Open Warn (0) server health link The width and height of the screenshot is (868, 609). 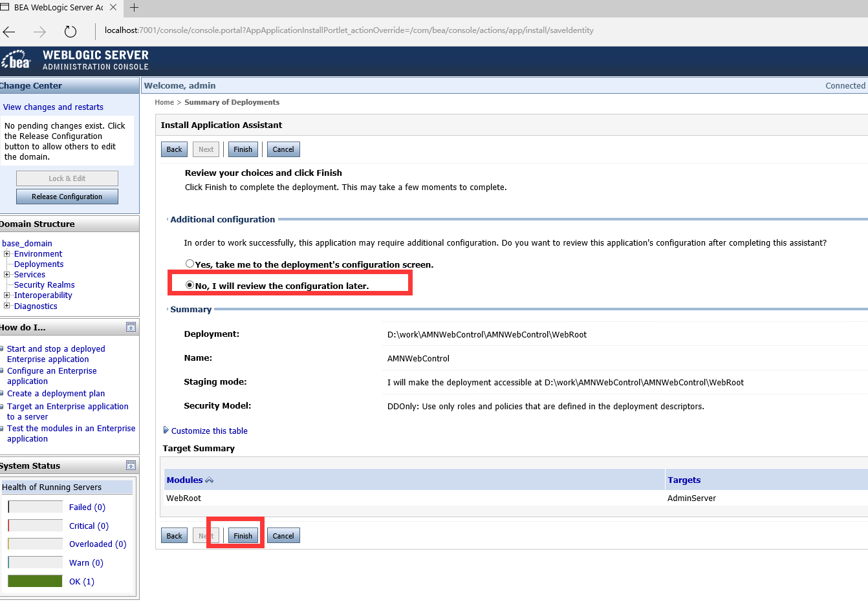pyautogui.click(x=86, y=563)
